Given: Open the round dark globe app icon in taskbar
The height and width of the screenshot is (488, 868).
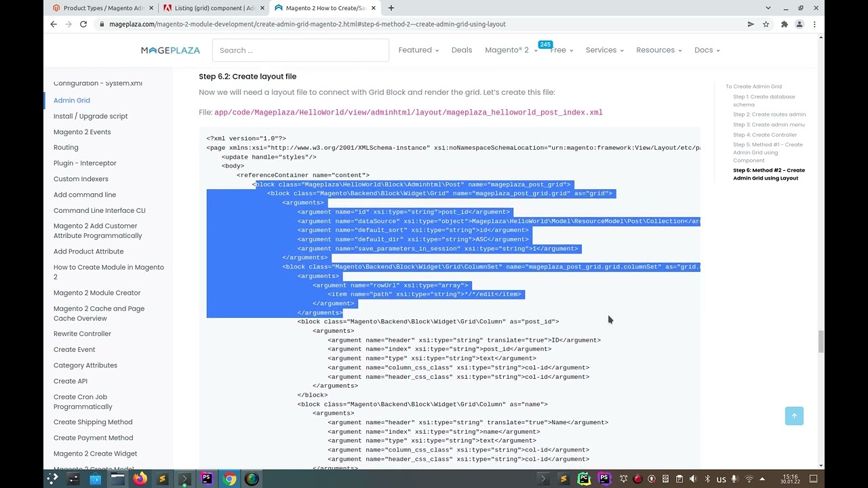Looking at the screenshot, I should [252, 479].
